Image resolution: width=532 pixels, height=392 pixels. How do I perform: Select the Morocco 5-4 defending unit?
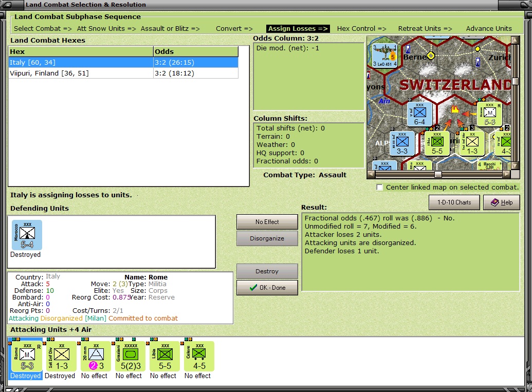pyautogui.click(x=27, y=235)
